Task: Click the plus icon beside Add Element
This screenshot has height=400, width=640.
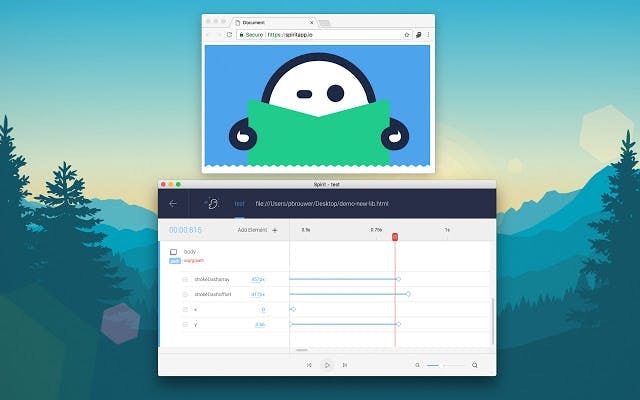Action: click(275, 230)
